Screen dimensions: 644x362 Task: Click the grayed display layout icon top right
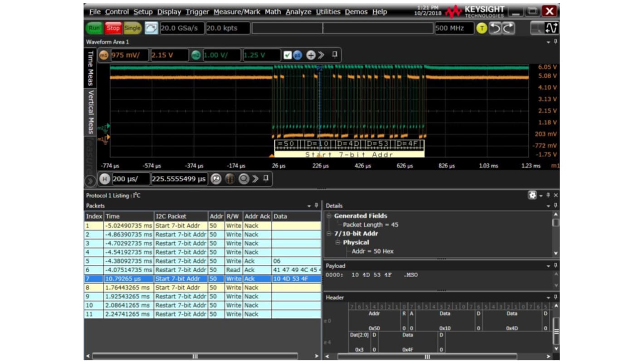[538, 28]
